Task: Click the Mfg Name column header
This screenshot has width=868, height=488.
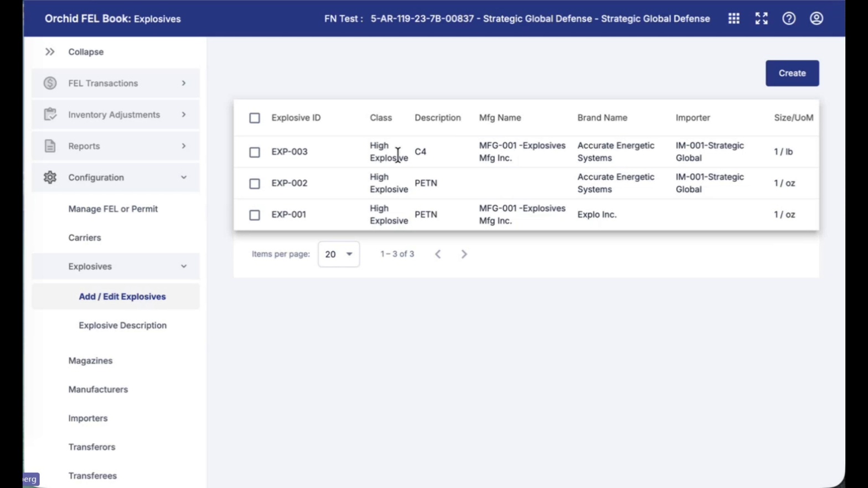Action: click(x=500, y=118)
